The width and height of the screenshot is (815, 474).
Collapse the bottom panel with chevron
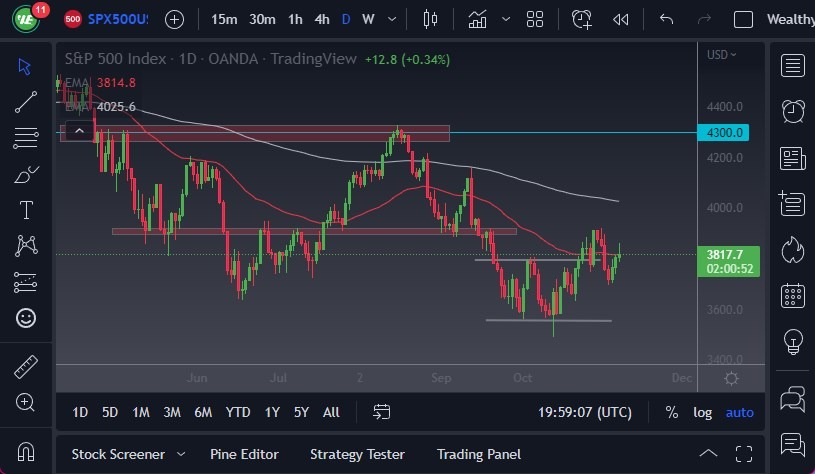(708, 453)
